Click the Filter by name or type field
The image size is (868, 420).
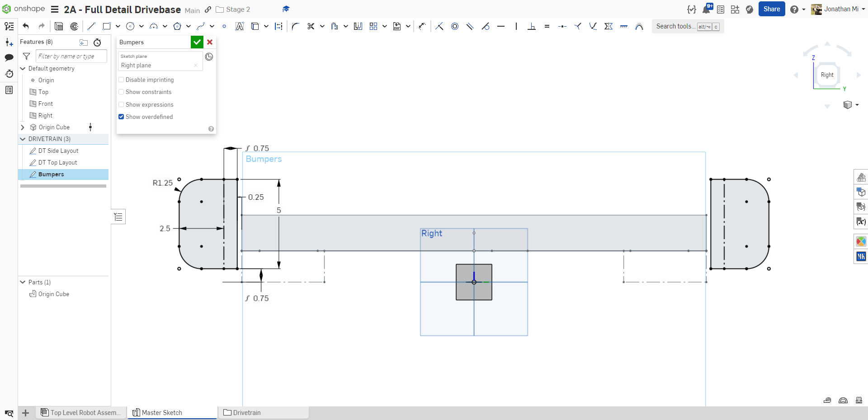click(71, 56)
